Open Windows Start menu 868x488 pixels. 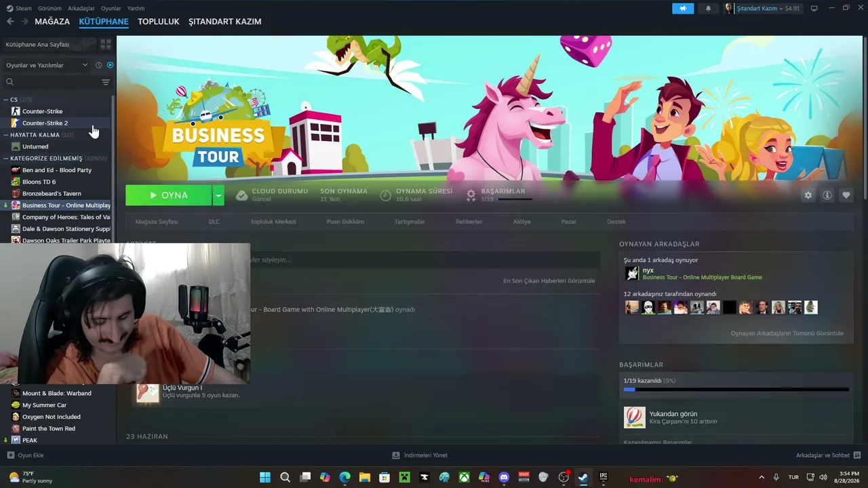(265, 477)
